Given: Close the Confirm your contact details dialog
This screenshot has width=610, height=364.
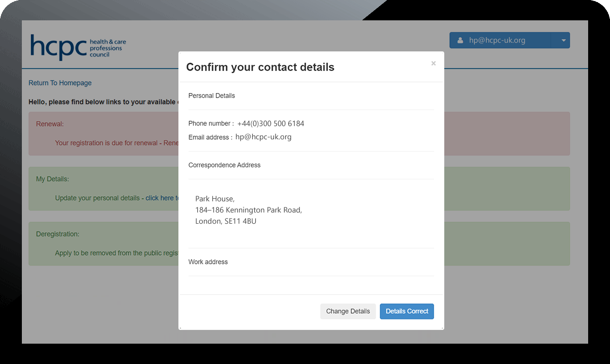Looking at the screenshot, I should point(433,64).
